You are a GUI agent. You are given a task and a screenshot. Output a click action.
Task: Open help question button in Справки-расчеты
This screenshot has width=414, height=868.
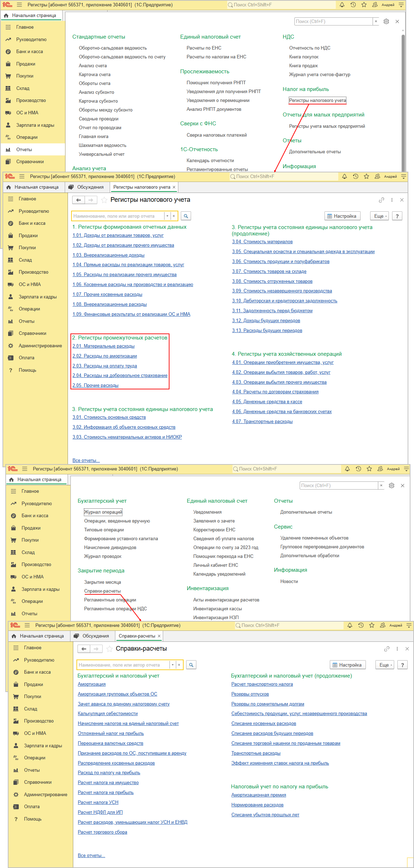403,665
